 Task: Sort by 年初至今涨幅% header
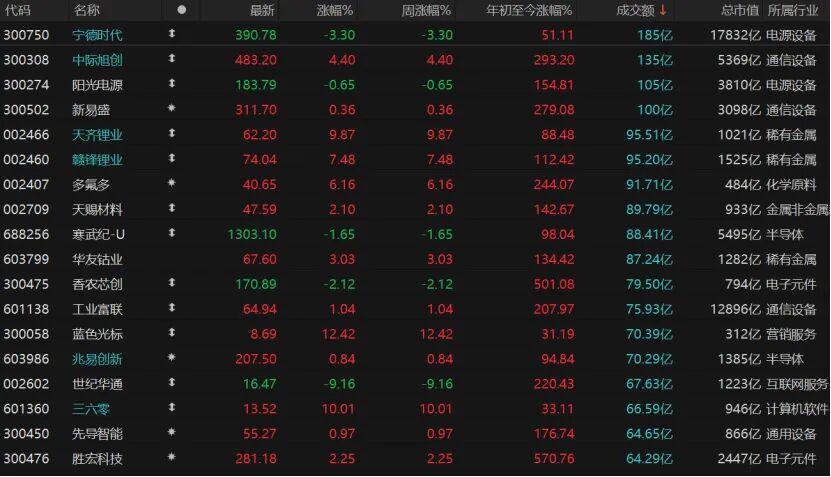pyautogui.click(x=530, y=10)
